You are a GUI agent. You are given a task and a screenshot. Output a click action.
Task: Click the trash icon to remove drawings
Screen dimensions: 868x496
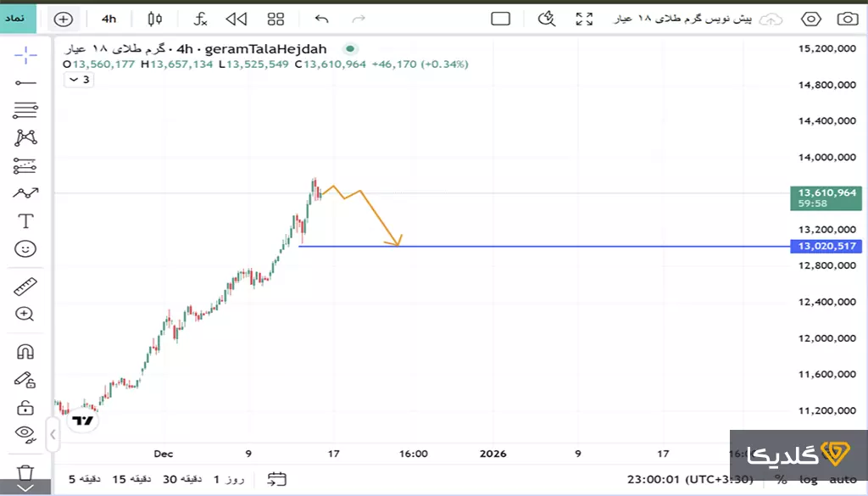coord(25,471)
